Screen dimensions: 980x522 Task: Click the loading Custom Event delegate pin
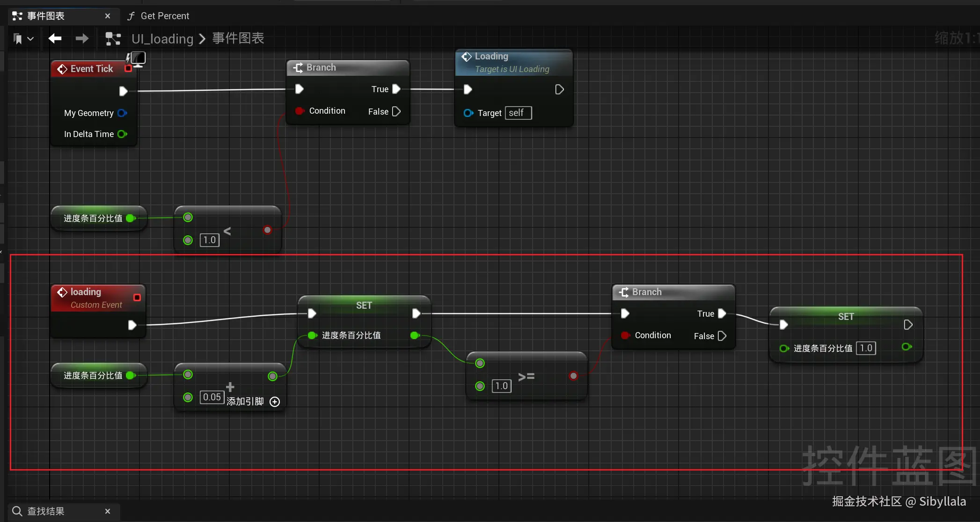137,297
